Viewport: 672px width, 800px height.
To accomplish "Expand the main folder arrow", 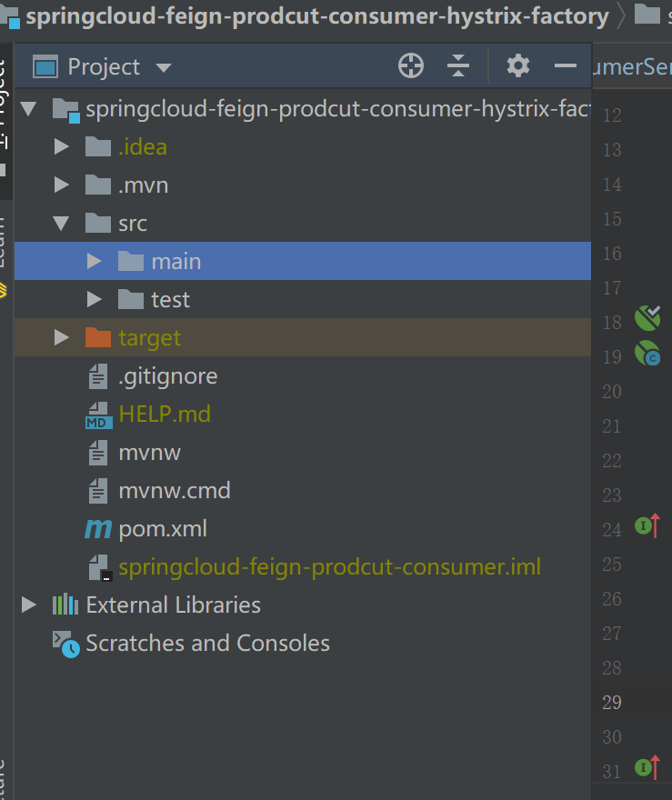I will pos(94,261).
